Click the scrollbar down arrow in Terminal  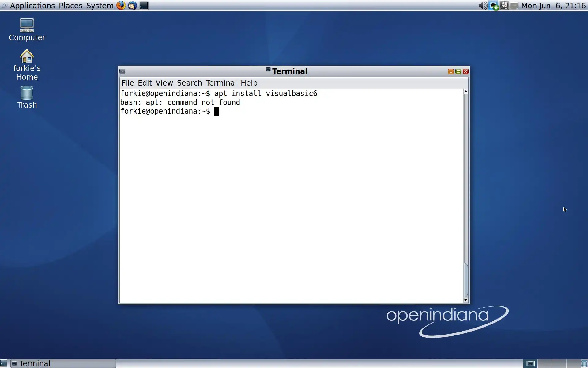pyautogui.click(x=466, y=300)
